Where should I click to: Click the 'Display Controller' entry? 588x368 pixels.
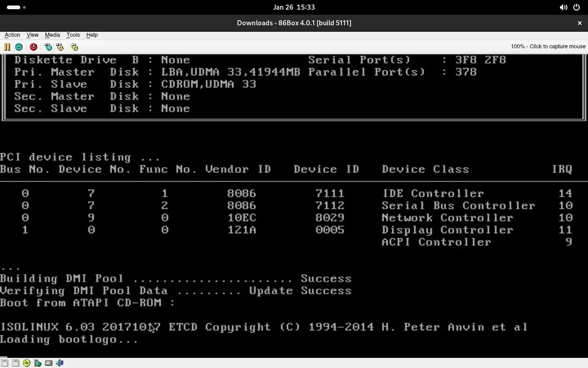point(447,230)
